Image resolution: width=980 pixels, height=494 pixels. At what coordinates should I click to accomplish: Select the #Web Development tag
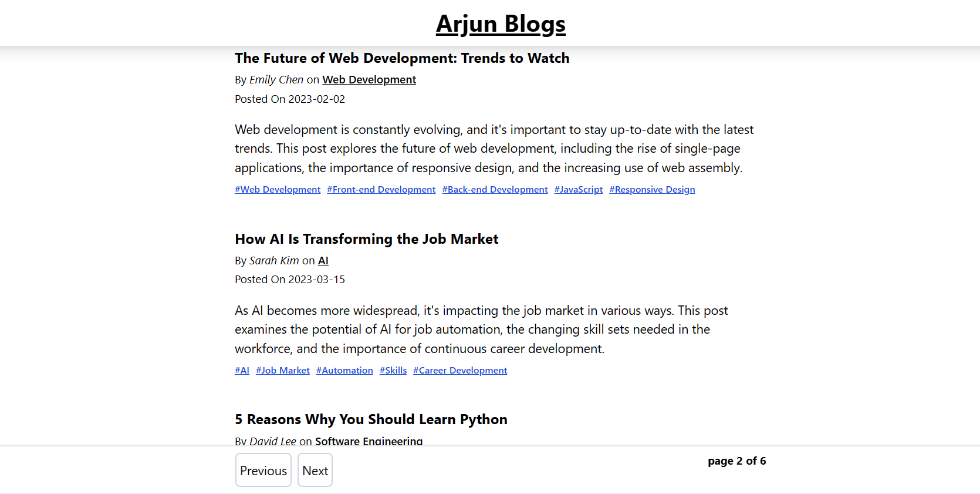coord(278,189)
